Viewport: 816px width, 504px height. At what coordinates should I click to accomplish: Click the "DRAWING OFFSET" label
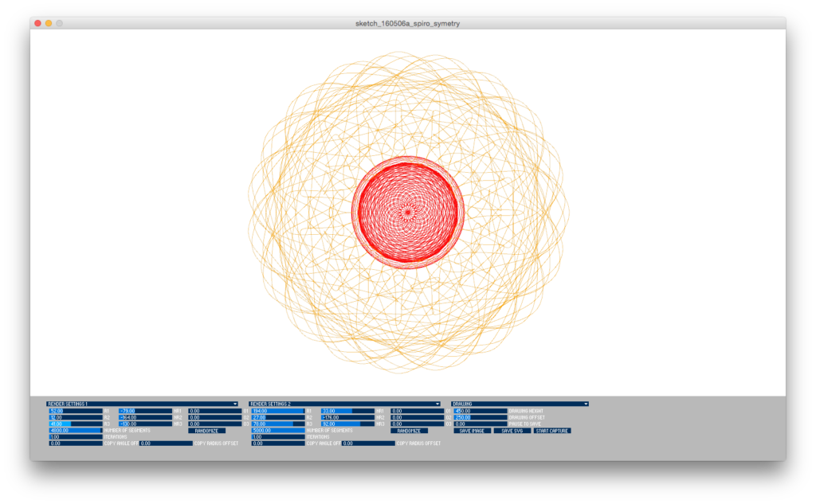(x=527, y=418)
